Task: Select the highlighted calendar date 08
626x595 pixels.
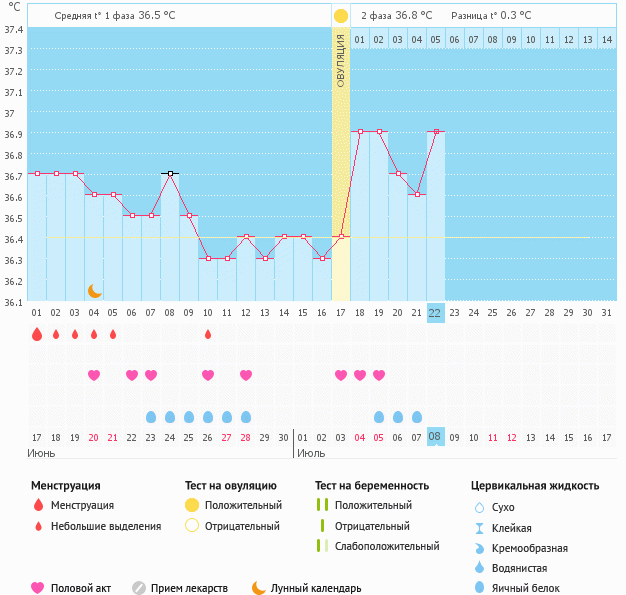Action: click(x=435, y=437)
